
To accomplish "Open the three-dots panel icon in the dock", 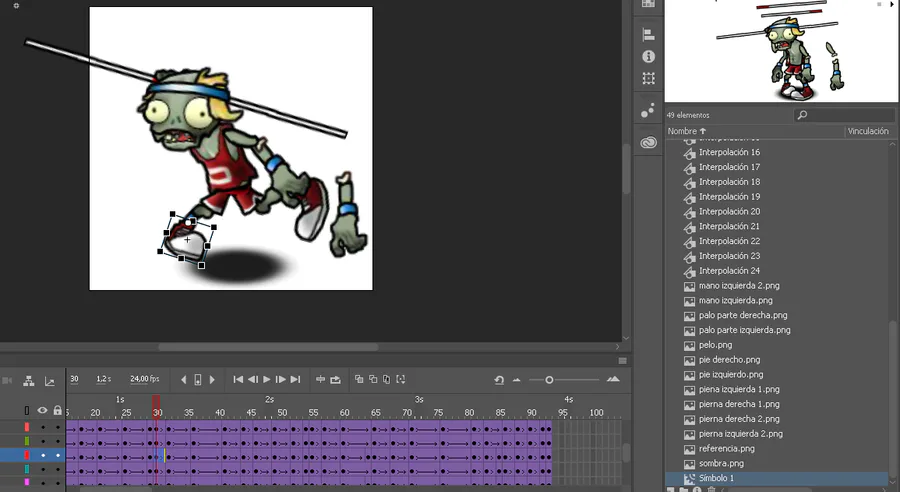I will pos(648,110).
